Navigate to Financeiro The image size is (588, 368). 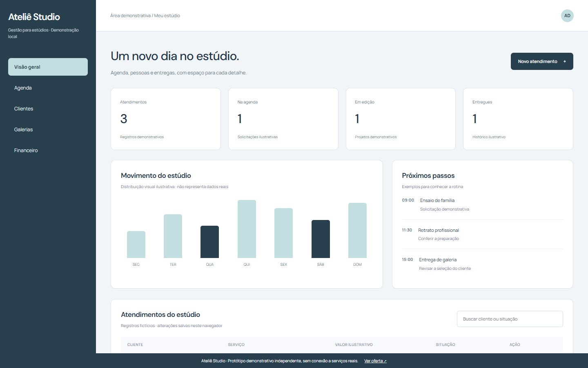48,150
